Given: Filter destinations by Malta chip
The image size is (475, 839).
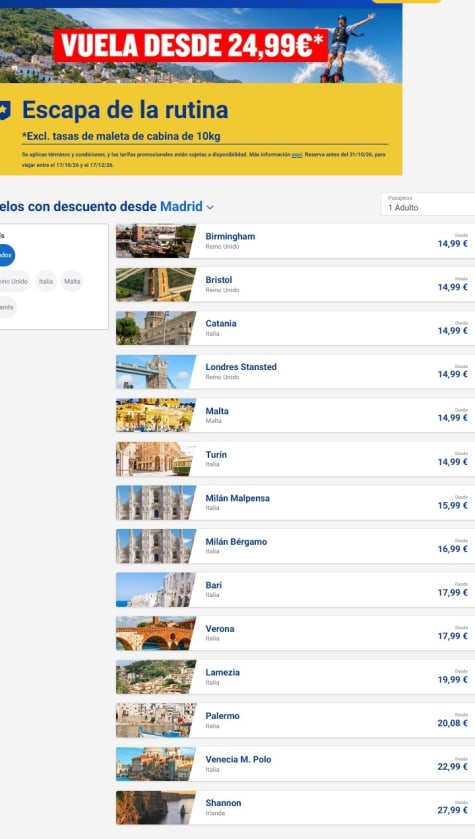Looking at the screenshot, I should [x=72, y=281].
